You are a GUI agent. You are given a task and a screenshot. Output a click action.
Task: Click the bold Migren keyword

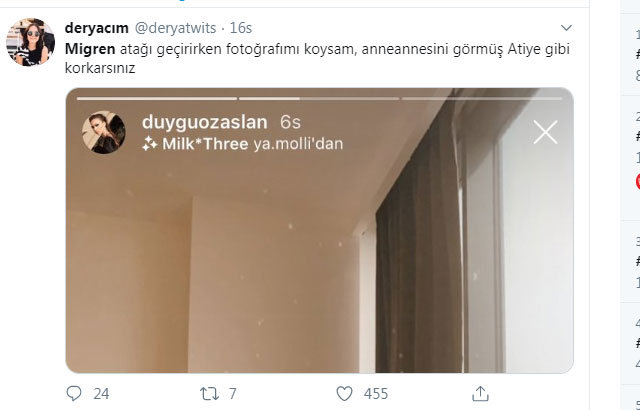(90, 49)
